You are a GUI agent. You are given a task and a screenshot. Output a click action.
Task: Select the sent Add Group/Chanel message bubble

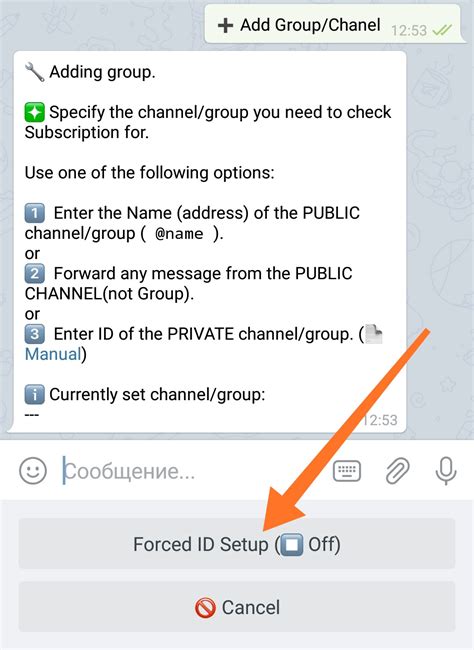(x=334, y=24)
